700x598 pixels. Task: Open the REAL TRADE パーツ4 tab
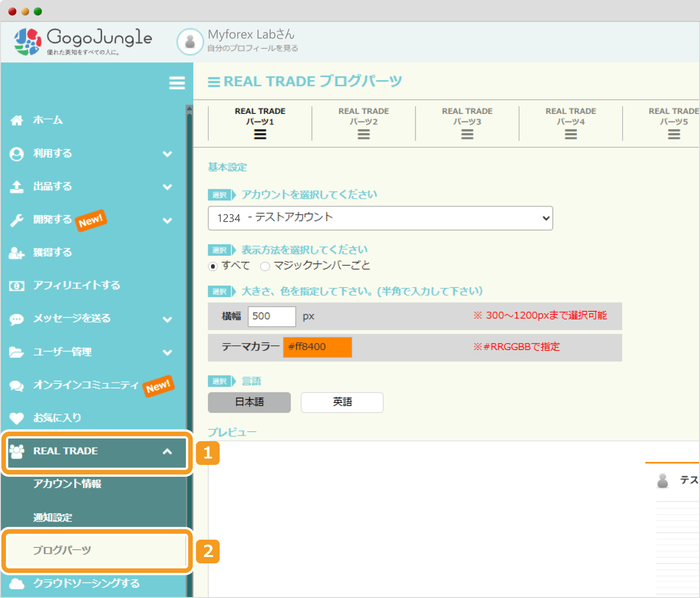[x=571, y=123]
